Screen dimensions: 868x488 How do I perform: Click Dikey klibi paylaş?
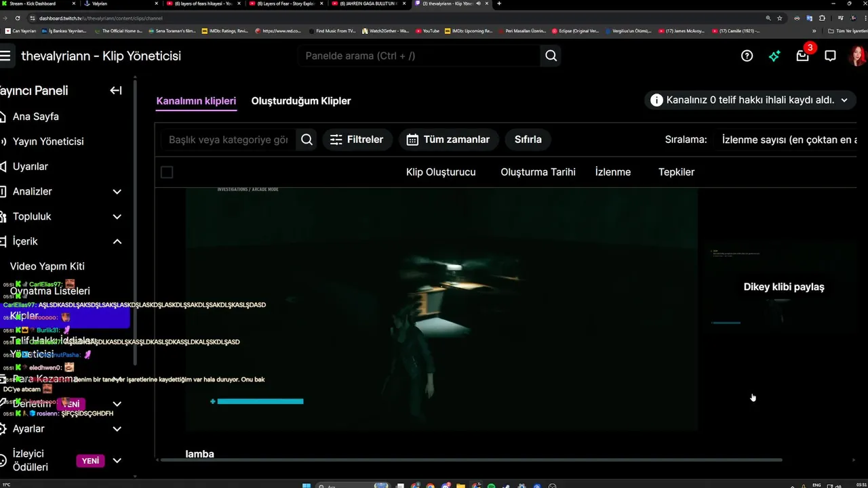click(x=784, y=287)
